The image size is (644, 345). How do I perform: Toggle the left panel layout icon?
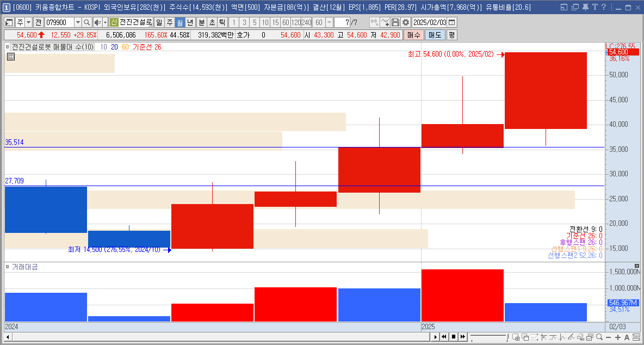pyautogui.click(x=9, y=23)
